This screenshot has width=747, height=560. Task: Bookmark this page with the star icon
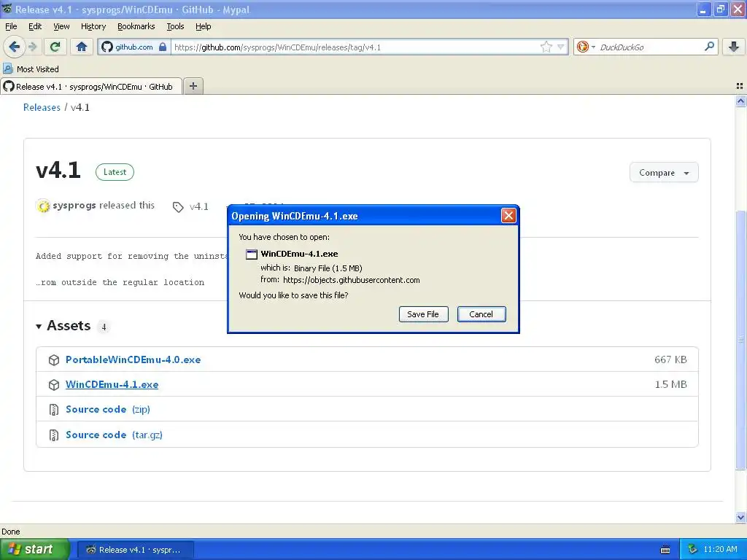coord(546,47)
